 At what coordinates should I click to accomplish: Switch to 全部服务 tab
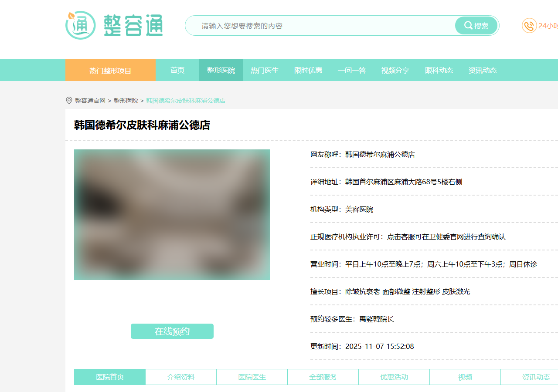[x=323, y=377]
